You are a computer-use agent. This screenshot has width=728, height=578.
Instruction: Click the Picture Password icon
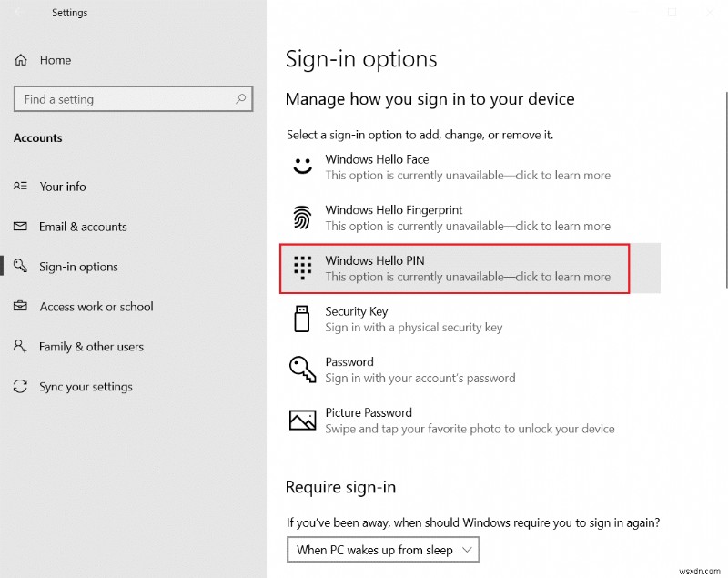click(x=302, y=420)
